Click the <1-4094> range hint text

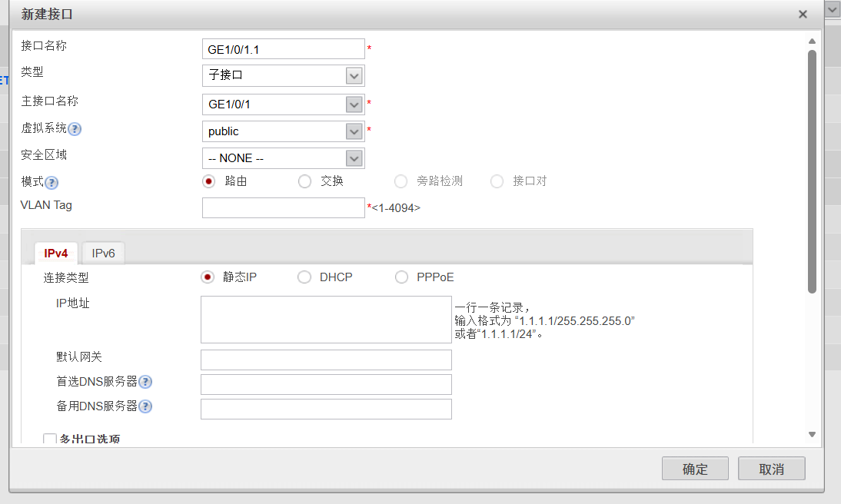tap(396, 208)
